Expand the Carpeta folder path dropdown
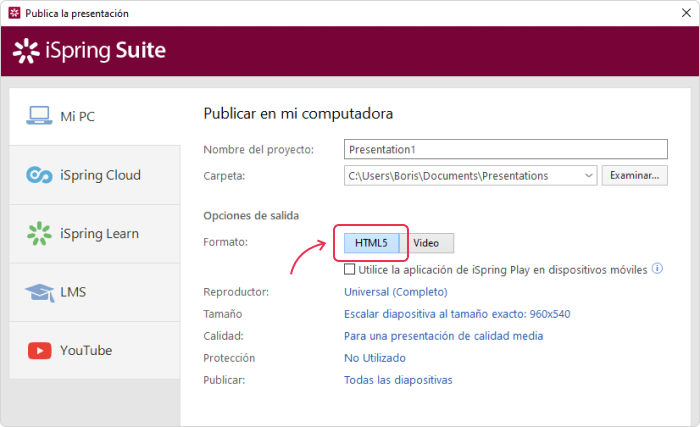Screen dimensions: 700x427 (x=588, y=176)
